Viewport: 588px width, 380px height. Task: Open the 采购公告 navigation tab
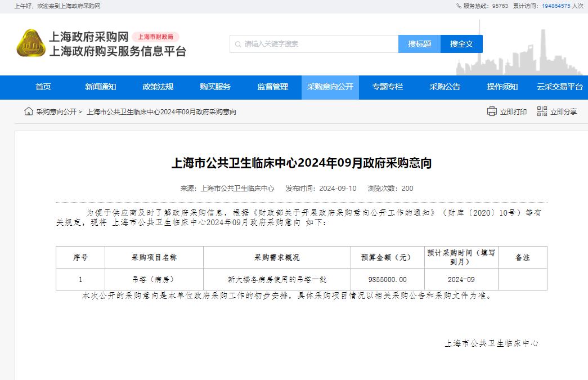click(x=445, y=87)
